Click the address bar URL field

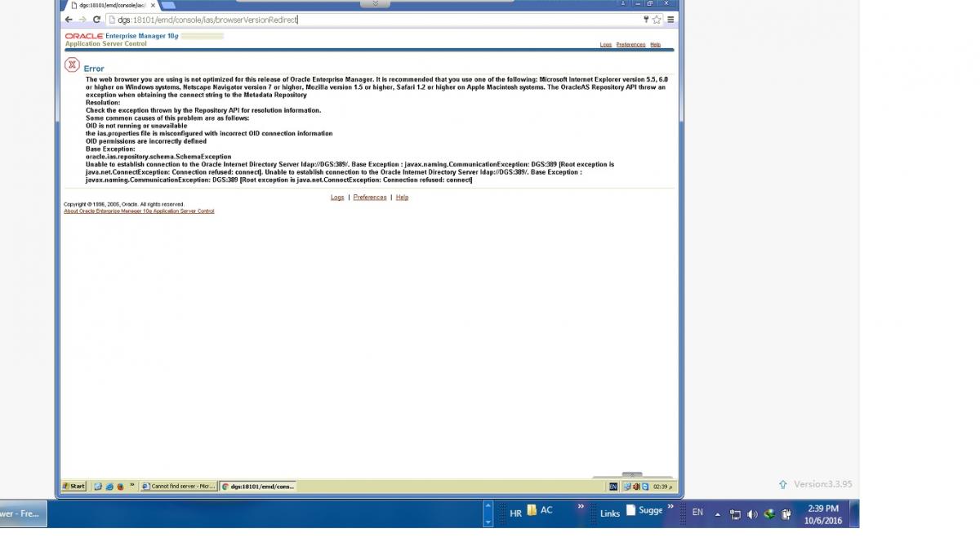[367, 20]
